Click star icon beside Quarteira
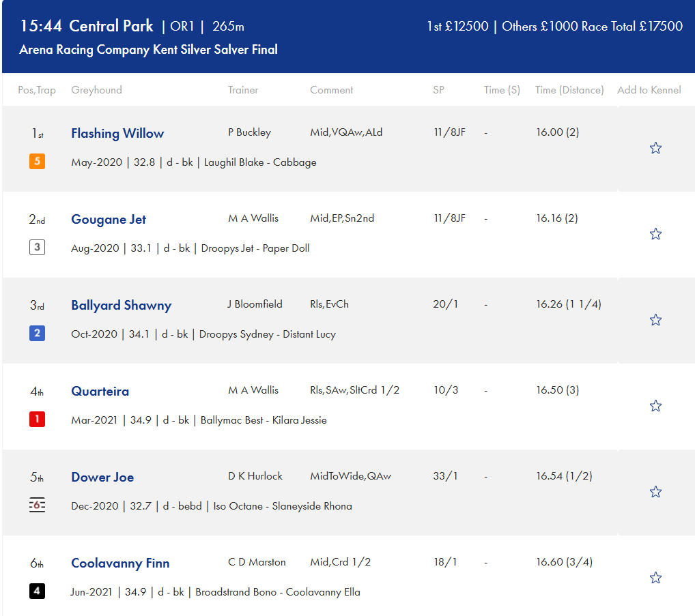Image resolution: width=695 pixels, height=616 pixels. tap(655, 406)
